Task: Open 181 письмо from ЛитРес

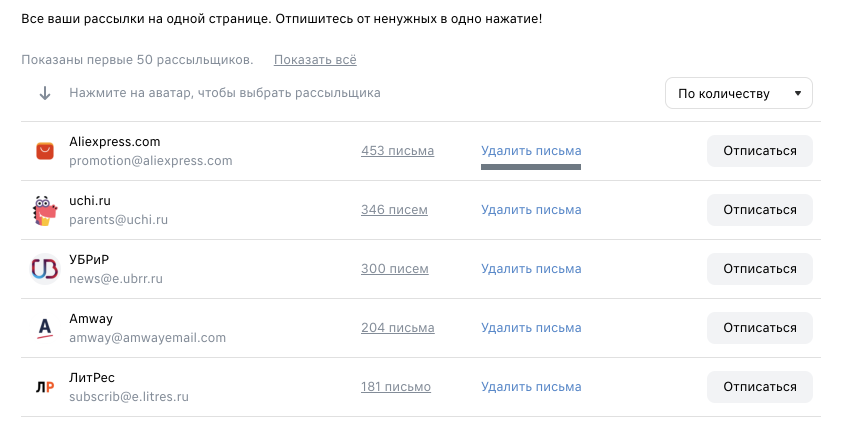Action: click(x=396, y=387)
